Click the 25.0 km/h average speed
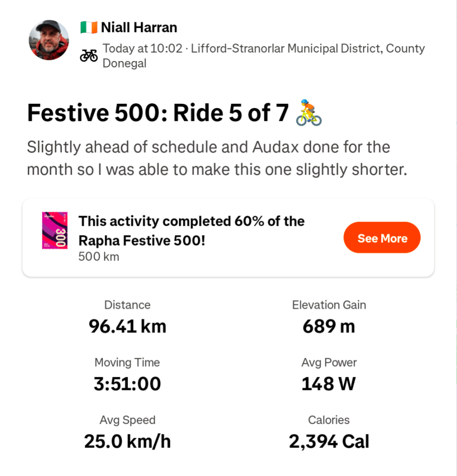The width and height of the screenshot is (457, 476). 128,442
